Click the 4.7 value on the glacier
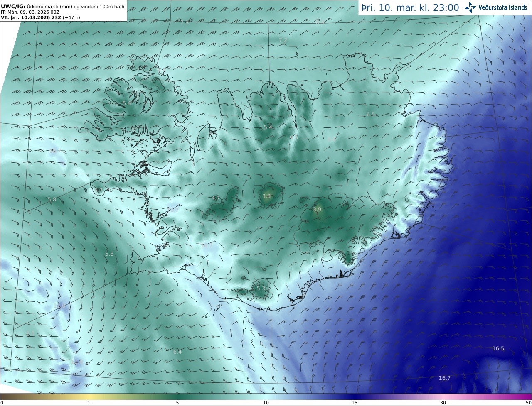This screenshot has height=406, width=532. pyautogui.click(x=216, y=198)
